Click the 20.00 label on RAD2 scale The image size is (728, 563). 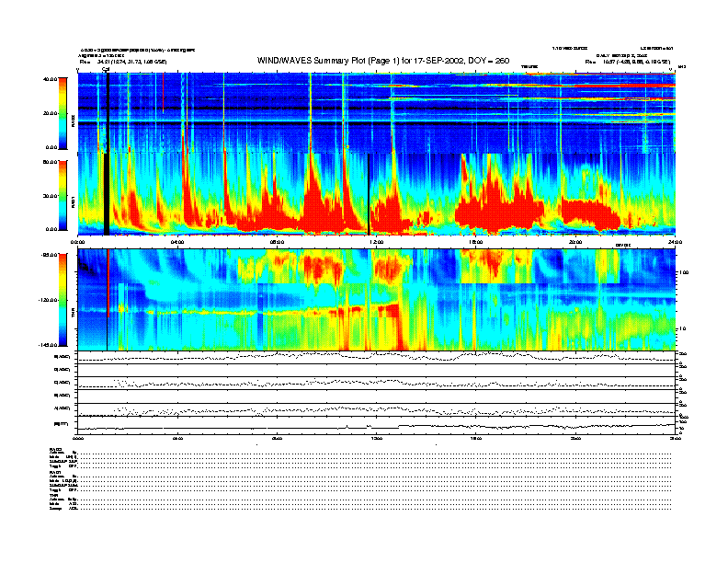(x=50, y=113)
